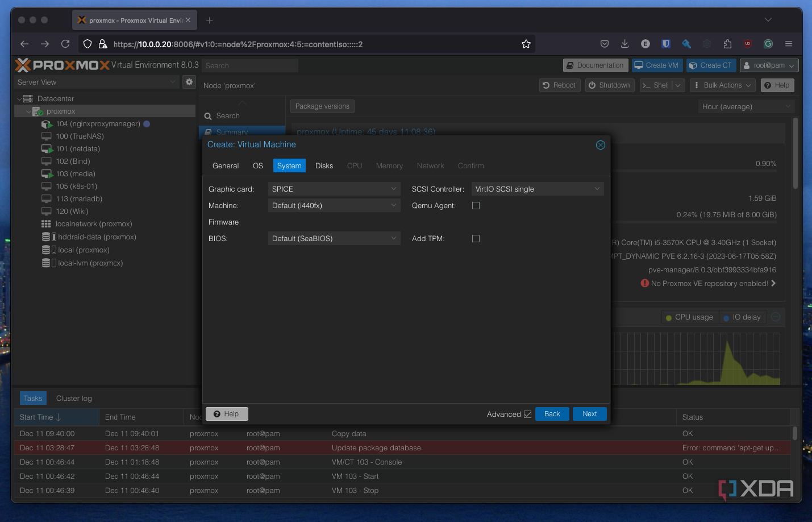The height and width of the screenshot is (522, 812).
Task: Click the local-lvm storage icon
Action: (x=49, y=263)
